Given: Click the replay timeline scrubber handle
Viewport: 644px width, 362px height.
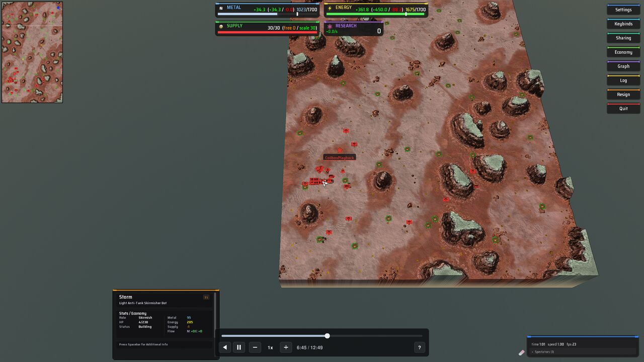Looking at the screenshot, I should pyautogui.click(x=327, y=336).
